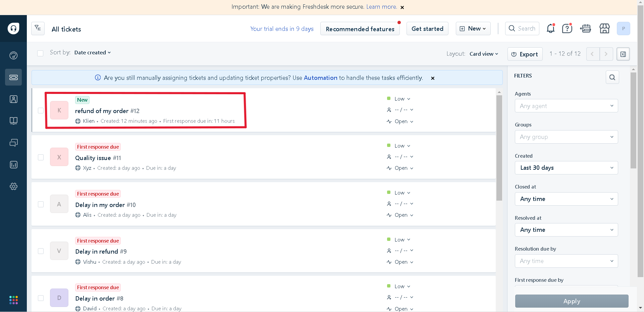Select the Quality issue ticket checkbox

pyautogui.click(x=41, y=157)
